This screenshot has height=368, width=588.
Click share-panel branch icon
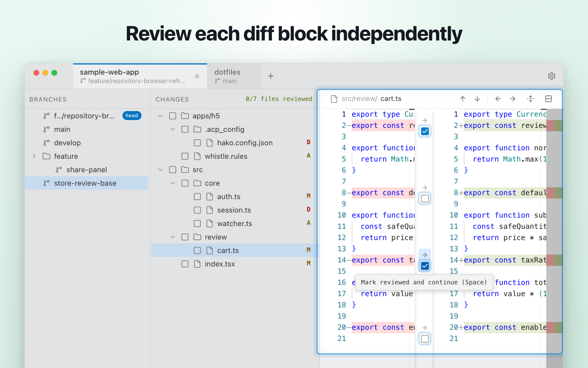coord(59,170)
